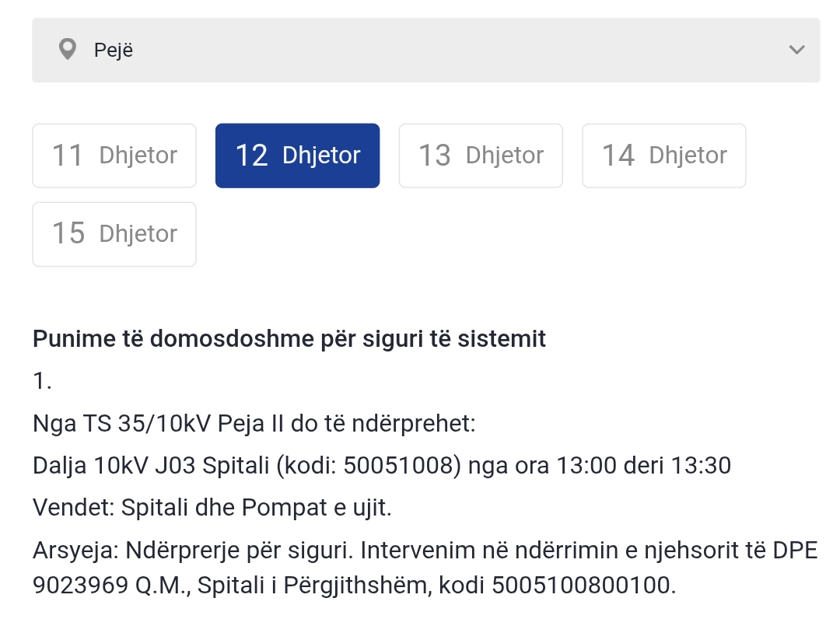This screenshot has width=840, height=640.
Task: Click line Nga TS 35/10kV Peja II
Action: click(254, 424)
